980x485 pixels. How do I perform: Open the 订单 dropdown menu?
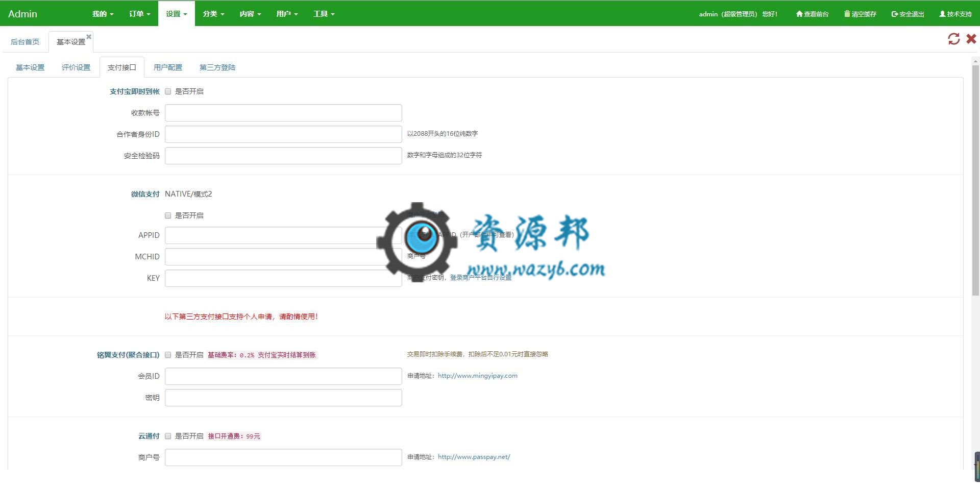(139, 14)
